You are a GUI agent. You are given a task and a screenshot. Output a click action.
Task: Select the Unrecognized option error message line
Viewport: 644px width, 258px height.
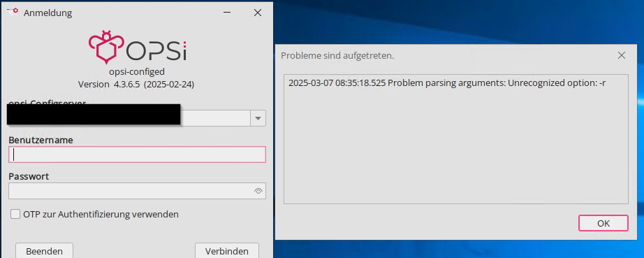coord(447,83)
